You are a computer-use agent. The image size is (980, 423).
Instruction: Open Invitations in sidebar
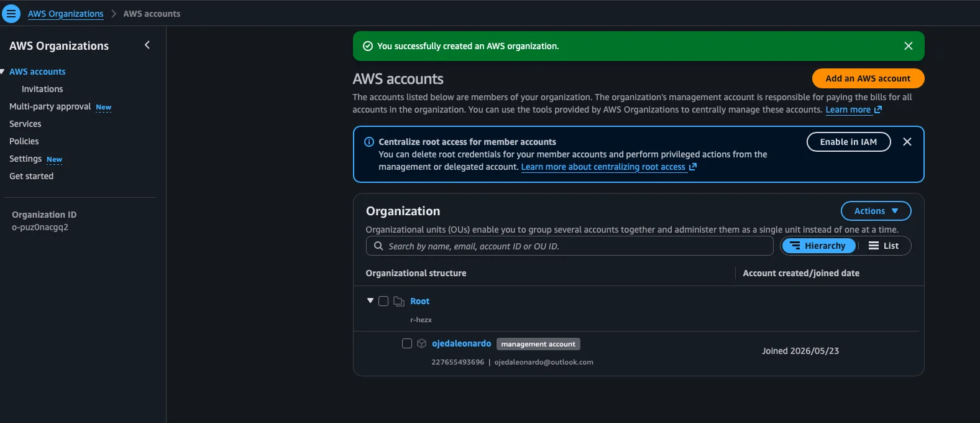(x=42, y=89)
